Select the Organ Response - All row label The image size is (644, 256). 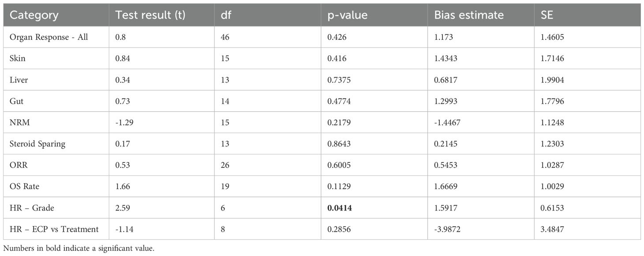(x=49, y=37)
